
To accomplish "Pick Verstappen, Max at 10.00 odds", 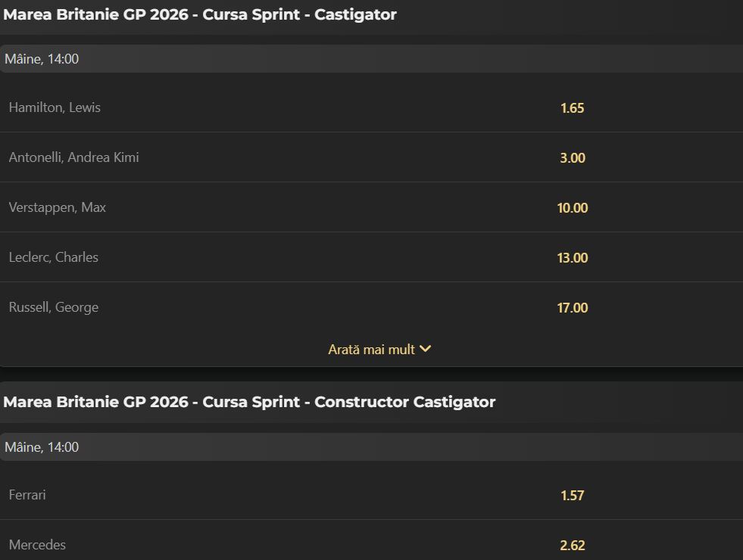I will [573, 208].
